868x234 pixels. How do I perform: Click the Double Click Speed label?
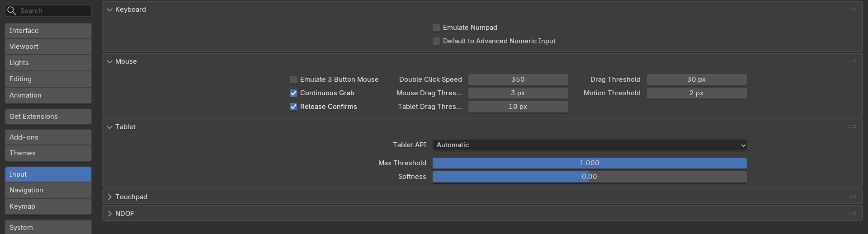pos(430,80)
